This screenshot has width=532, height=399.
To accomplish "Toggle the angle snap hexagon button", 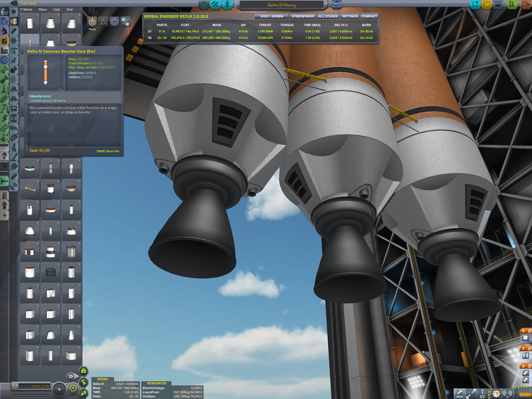I will coord(73,388).
